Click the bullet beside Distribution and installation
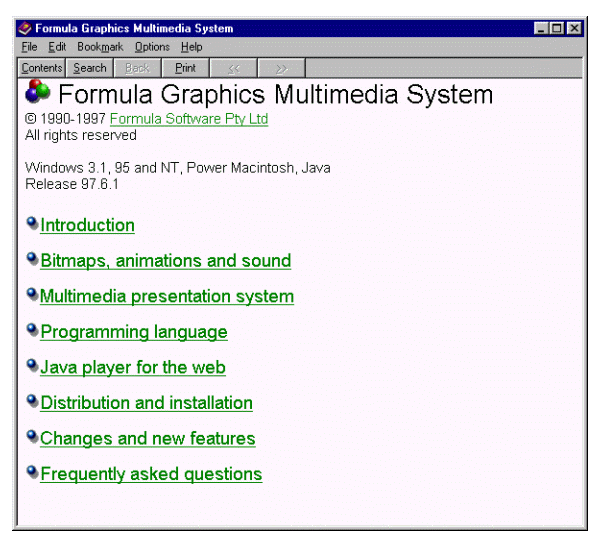The image size is (606, 550). [33, 402]
